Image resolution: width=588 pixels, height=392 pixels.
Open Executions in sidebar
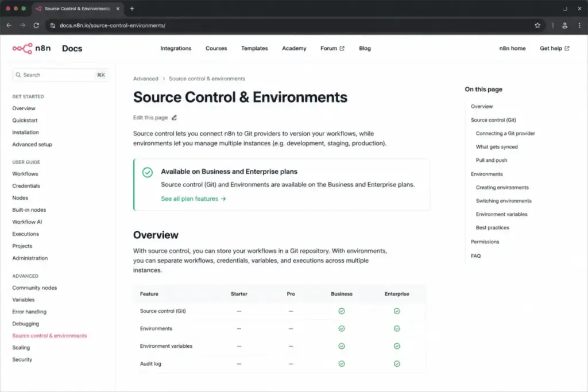pyautogui.click(x=25, y=234)
